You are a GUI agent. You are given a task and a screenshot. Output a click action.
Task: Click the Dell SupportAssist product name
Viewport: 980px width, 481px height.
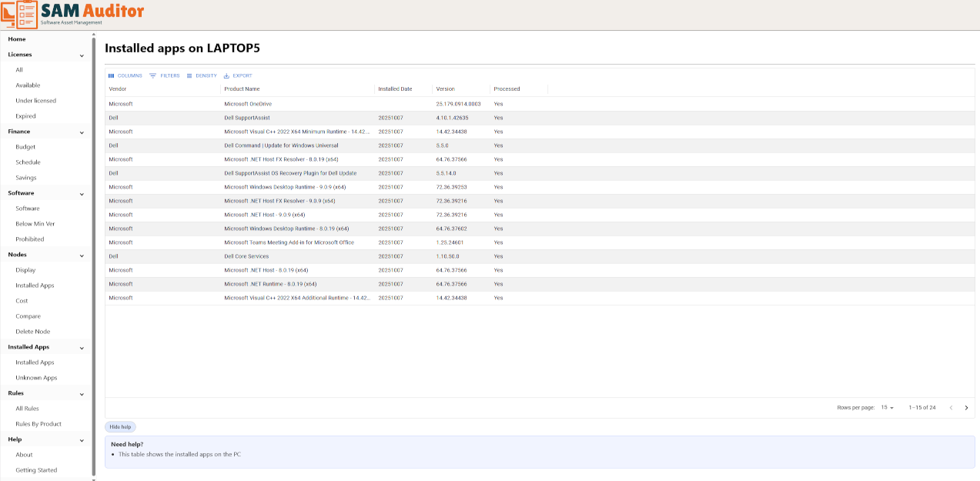click(x=246, y=118)
